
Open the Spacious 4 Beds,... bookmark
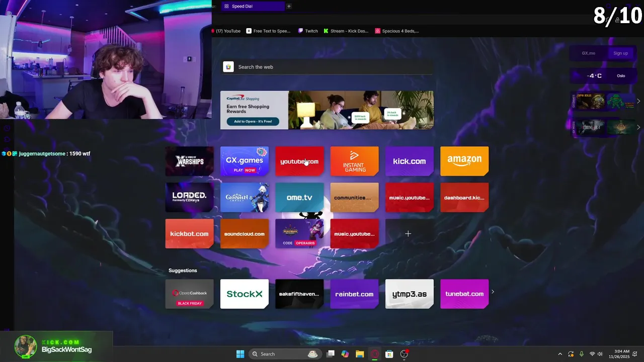click(397, 31)
